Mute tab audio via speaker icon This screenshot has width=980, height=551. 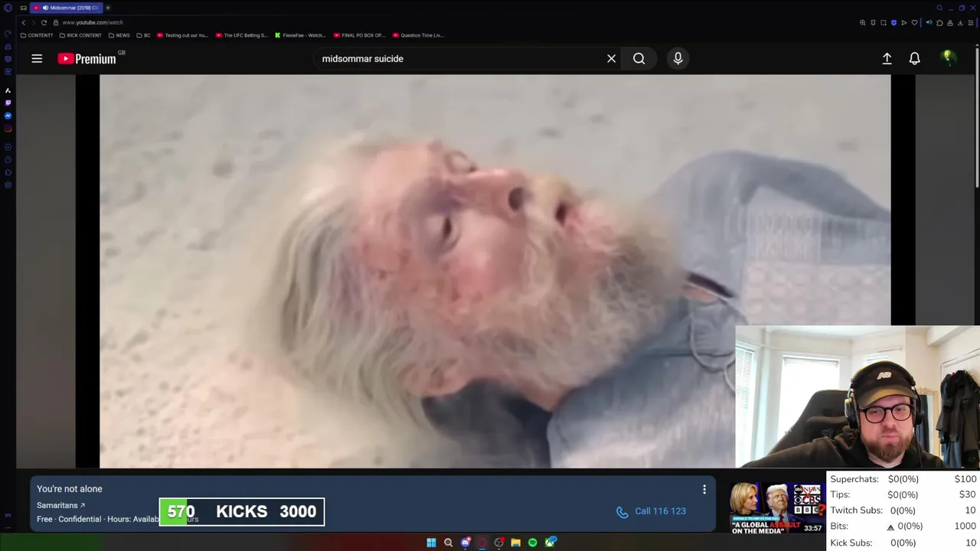point(929,22)
